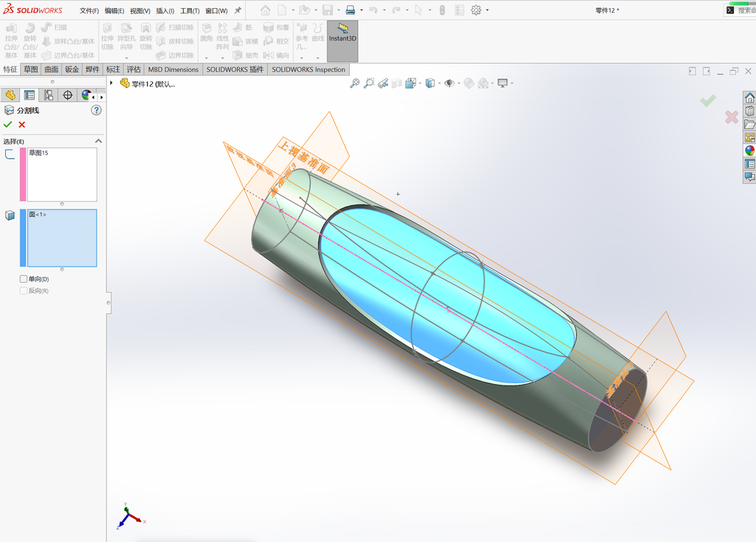The width and height of the screenshot is (756, 542).
Task: Open the 视图(V) menu
Action: point(140,10)
